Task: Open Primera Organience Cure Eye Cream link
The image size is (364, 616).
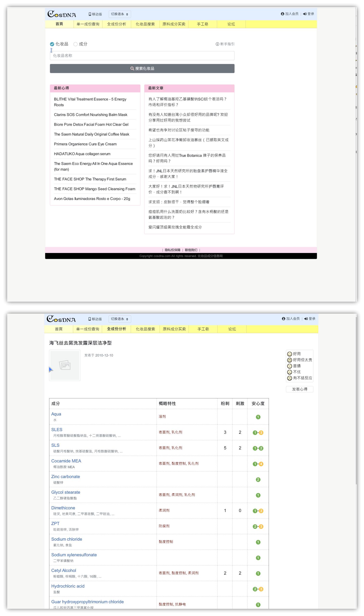Action: (85, 144)
